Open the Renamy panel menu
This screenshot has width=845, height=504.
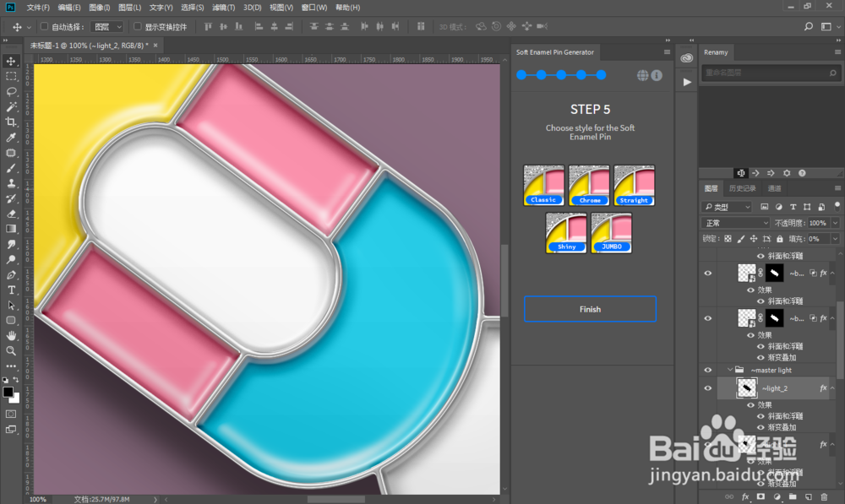click(837, 52)
